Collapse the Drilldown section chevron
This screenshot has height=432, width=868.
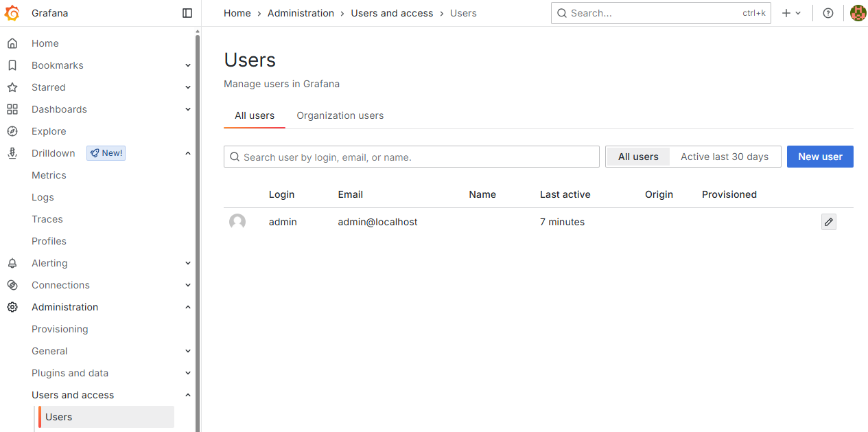pyautogui.click(x=188, y=153)
